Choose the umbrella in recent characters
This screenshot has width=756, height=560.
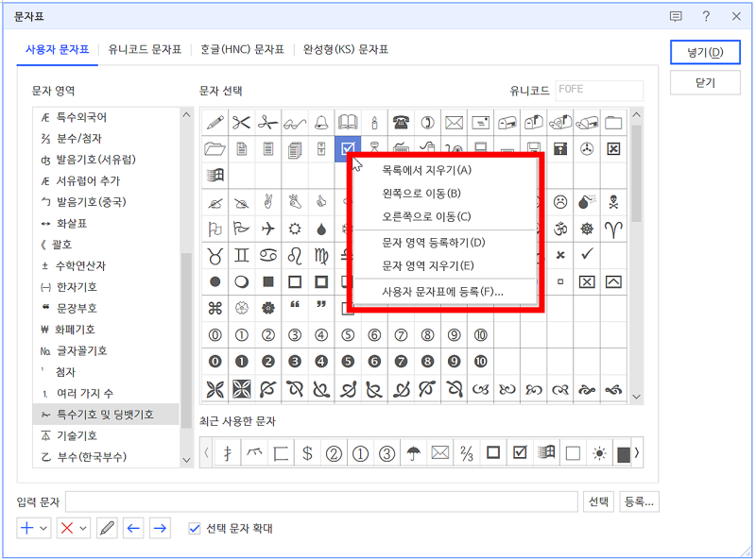click(x=413, y=453)
